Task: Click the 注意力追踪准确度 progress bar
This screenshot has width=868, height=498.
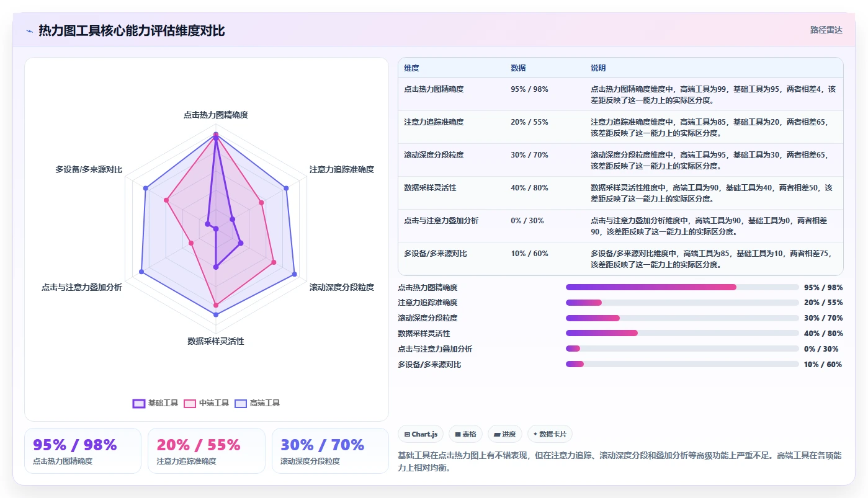Action: (x=682, y=303)
